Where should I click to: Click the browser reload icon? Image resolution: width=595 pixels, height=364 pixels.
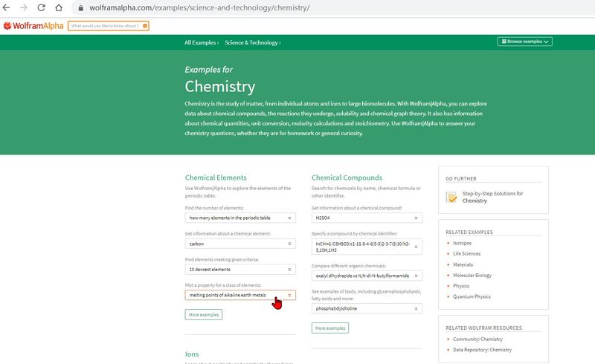click(39, 8)
